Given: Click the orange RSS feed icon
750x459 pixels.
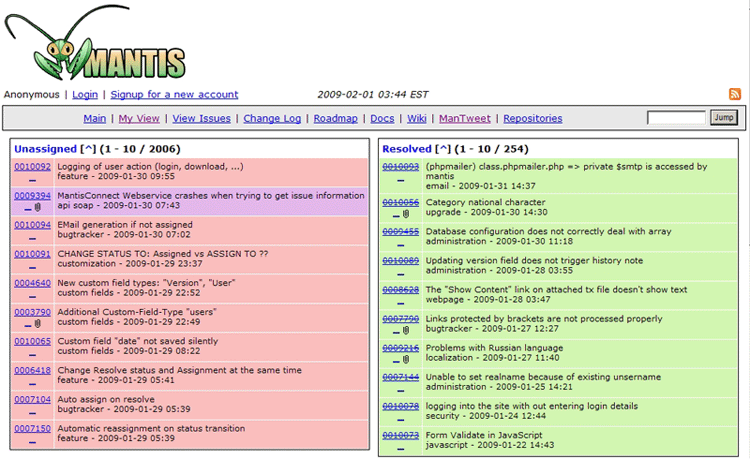Looking at the screenshot, I should pyautogui.click(x=735, y=94).
